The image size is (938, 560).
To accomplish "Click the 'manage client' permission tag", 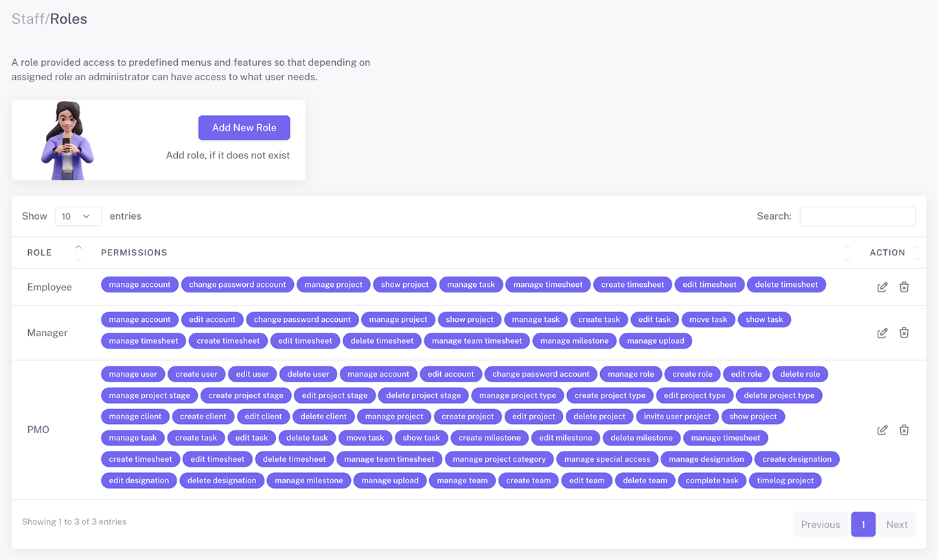I will [x=135, y=417].
